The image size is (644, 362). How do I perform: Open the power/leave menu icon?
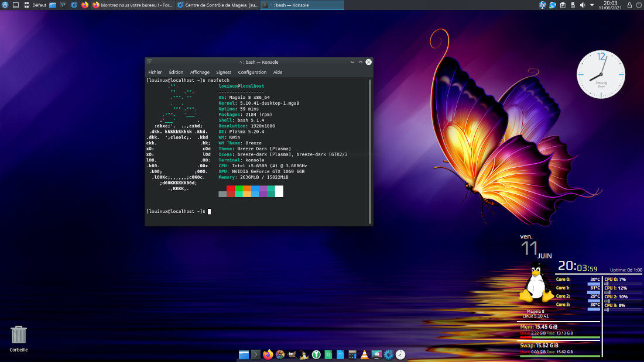[x=639, y=5]
